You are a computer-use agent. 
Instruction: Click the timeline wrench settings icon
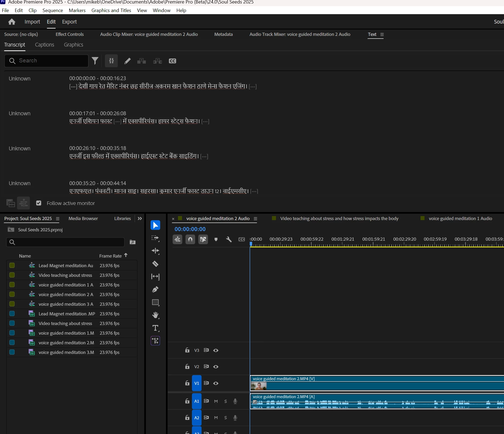229,239
